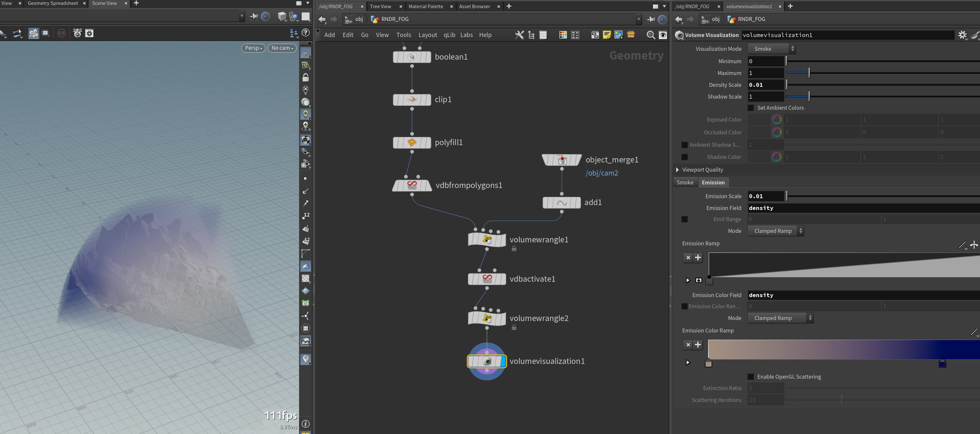Click the viewport display options info icon
The image size is (980, 434).
tap(306, 424)
